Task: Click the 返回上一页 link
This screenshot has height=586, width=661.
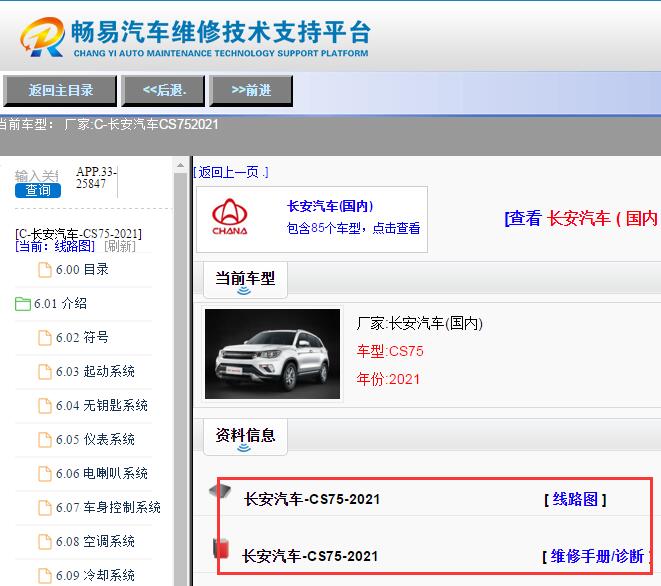Action: pos(231,172)
